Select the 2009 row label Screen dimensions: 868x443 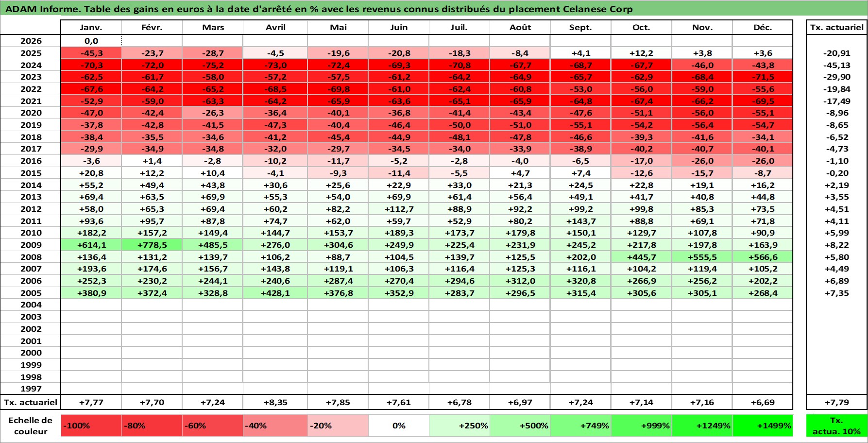pyautogui.click(x=31, y=245)
